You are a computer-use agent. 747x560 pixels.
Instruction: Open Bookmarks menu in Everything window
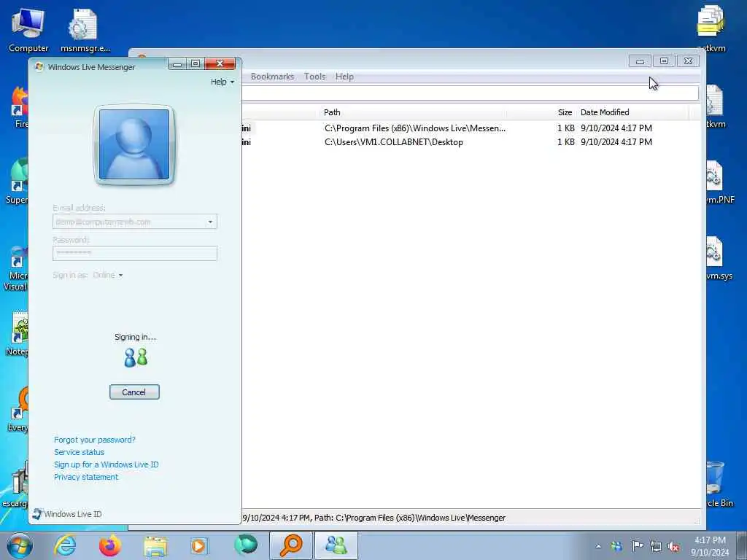point(272,77)
